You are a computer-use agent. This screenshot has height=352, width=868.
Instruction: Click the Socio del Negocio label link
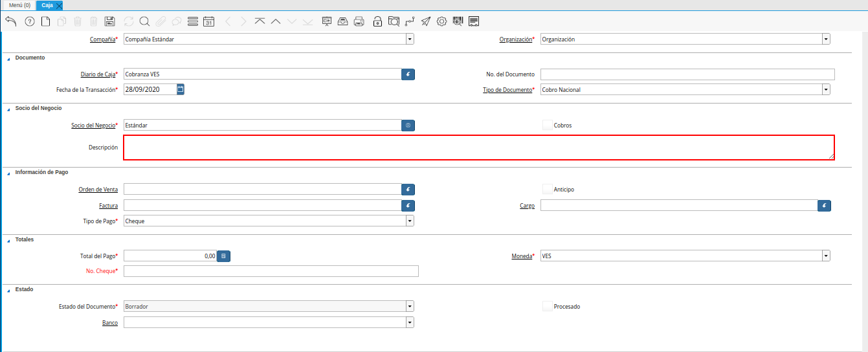pos(94,125)
